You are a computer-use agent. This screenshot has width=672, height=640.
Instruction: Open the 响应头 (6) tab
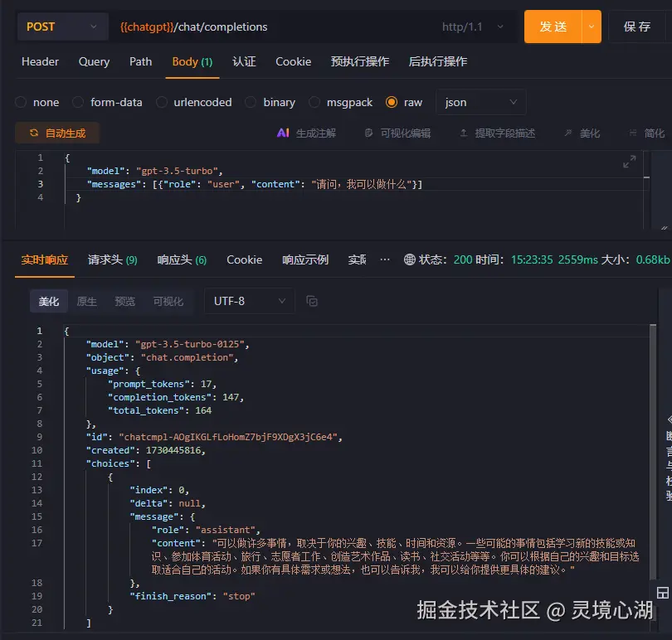click(x=183, y=259)
